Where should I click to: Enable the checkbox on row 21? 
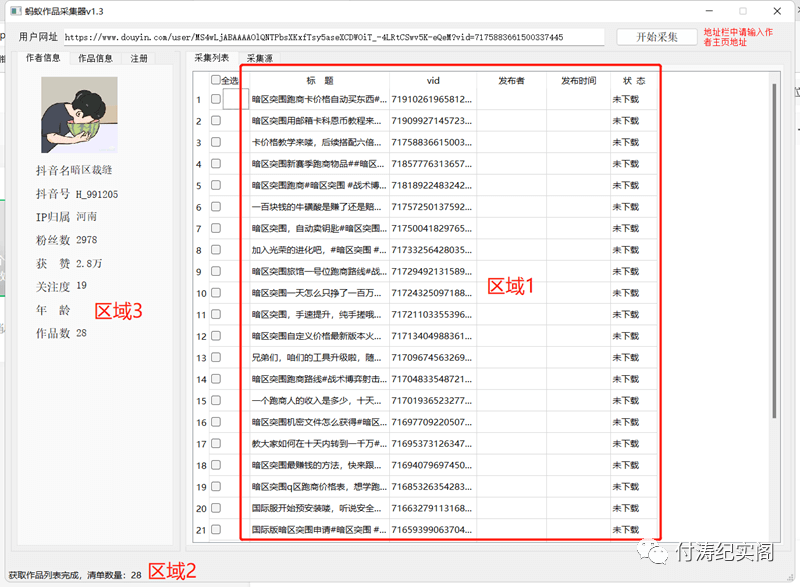tap(216, 529)
